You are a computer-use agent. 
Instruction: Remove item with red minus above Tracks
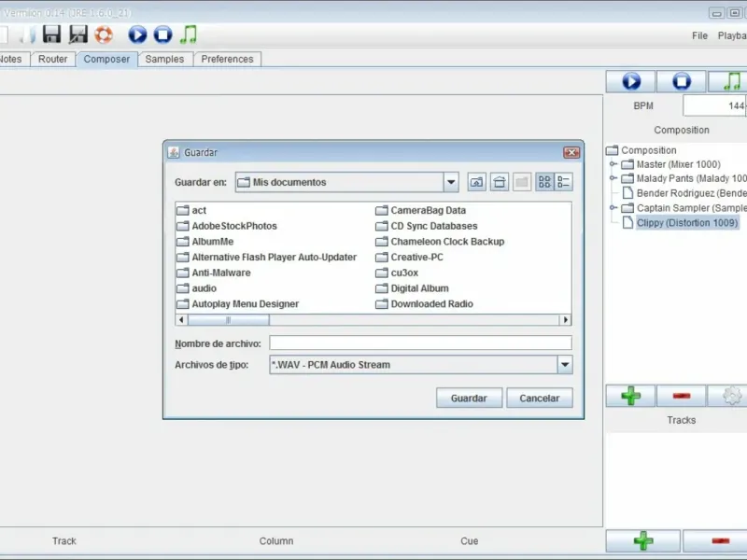[682, 396]
